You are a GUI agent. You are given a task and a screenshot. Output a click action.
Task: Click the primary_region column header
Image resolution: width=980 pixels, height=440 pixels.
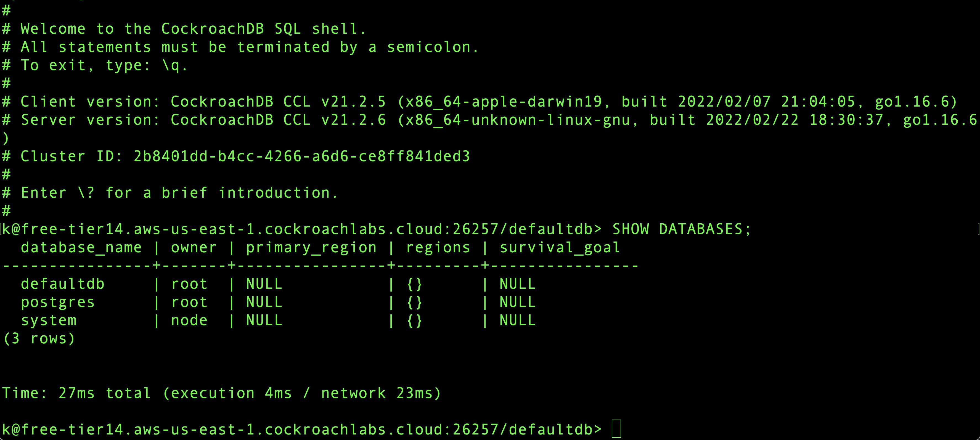[311, 248]
